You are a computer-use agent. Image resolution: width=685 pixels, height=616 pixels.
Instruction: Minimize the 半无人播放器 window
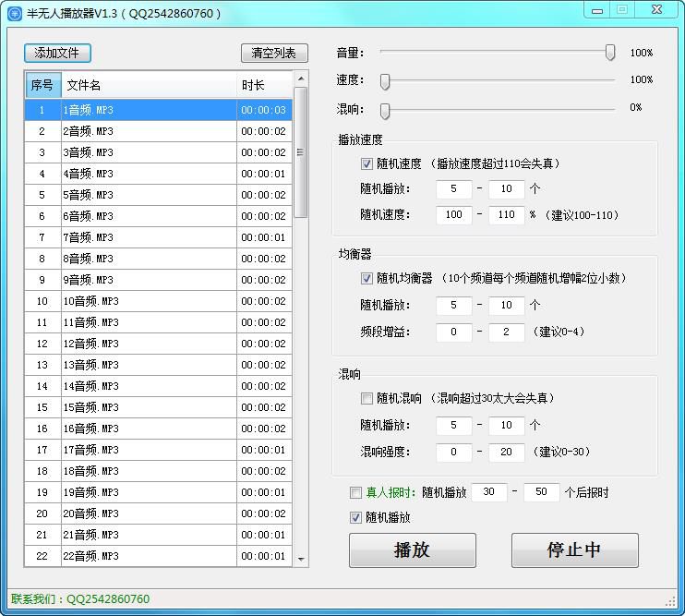[597, 10]
